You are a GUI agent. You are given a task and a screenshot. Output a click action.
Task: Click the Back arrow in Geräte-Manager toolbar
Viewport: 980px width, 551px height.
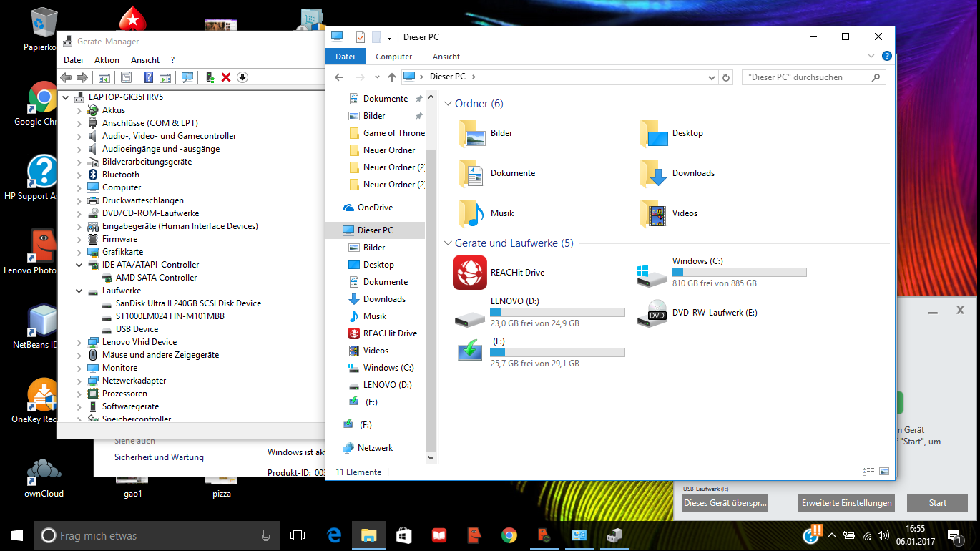coord(66,77)
